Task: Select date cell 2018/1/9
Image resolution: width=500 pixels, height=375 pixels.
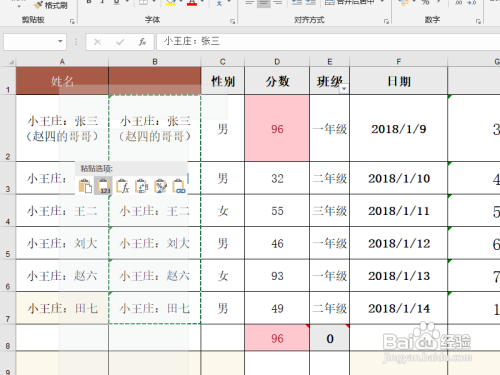Action: click(399, 129)
